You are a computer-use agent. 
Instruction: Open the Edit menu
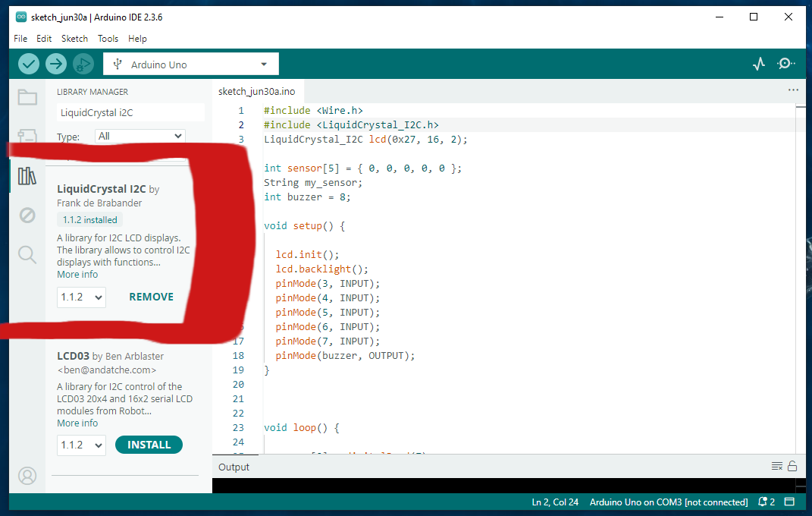coord(44,39)
